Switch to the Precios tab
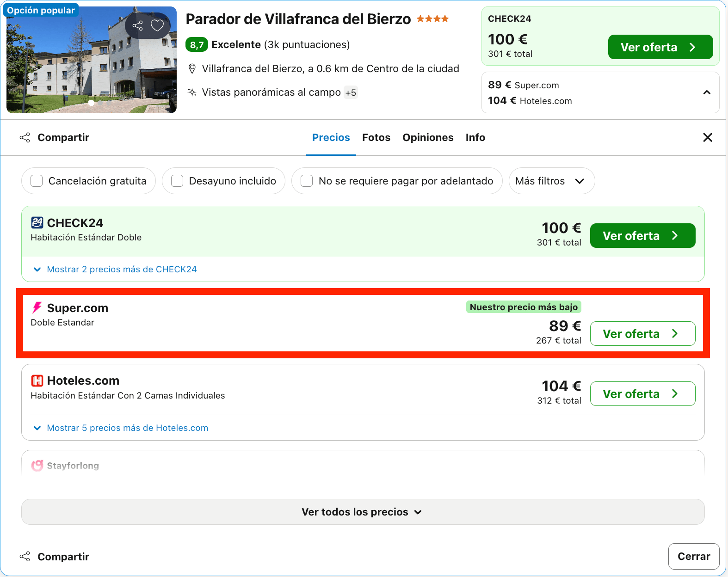 (x=331, y=137)
